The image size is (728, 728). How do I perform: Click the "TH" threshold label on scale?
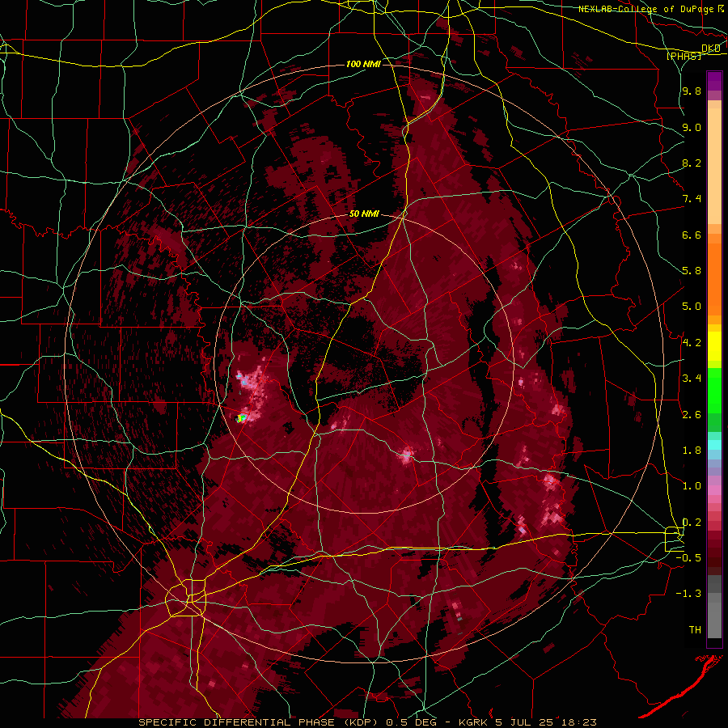695,630
